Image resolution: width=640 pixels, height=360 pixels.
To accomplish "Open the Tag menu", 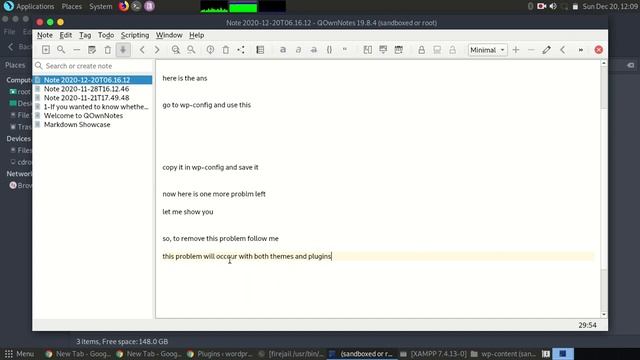I will point(85,35).
